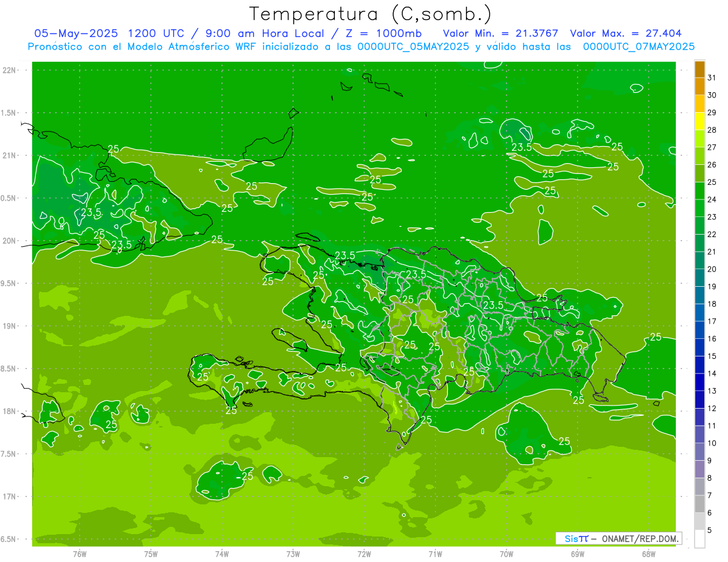Click the '0.5N' latitude axis label
Image resolution: width=728 pixels, height=562 pixels.
coord(9,198)
